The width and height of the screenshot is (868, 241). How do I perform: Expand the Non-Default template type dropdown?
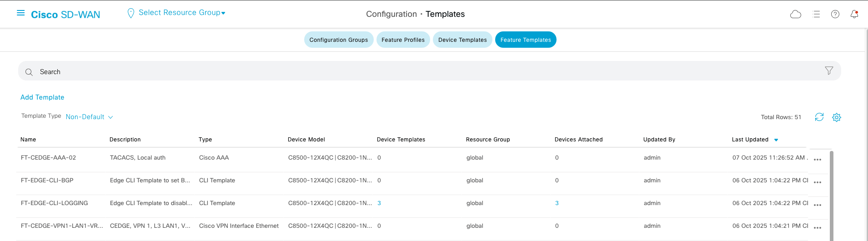pos(89,117)
